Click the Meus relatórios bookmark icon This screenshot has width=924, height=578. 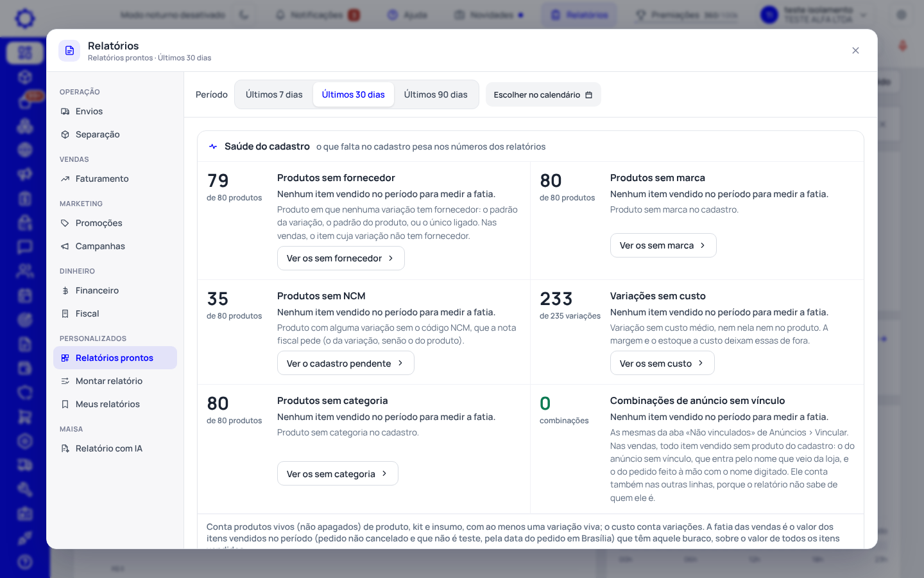(x=65, y=404)
